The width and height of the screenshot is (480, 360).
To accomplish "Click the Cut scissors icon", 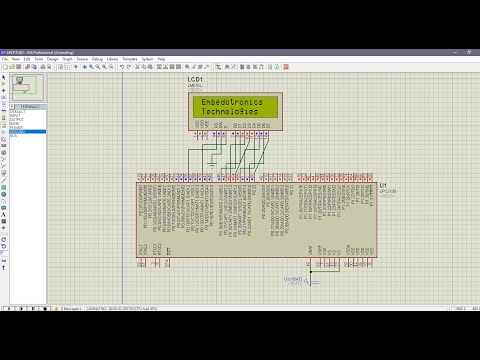I will tap(137, 67).
